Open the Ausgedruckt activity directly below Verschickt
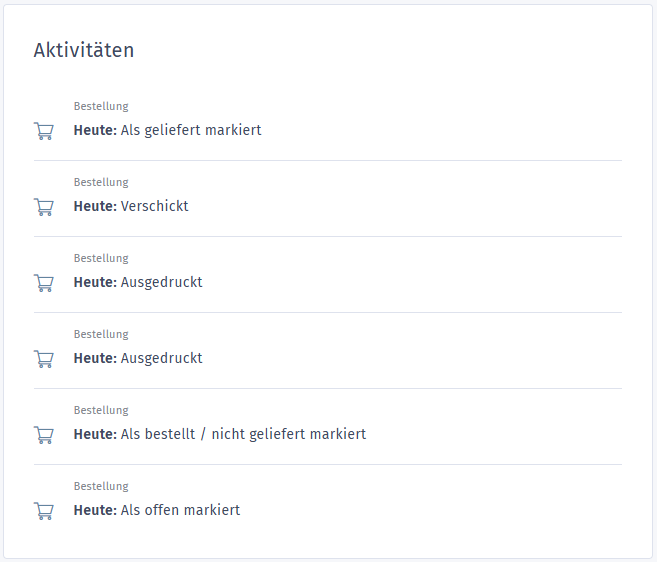Screen dimensions: 657x562 pyautogui.click(x=161, y=282)
